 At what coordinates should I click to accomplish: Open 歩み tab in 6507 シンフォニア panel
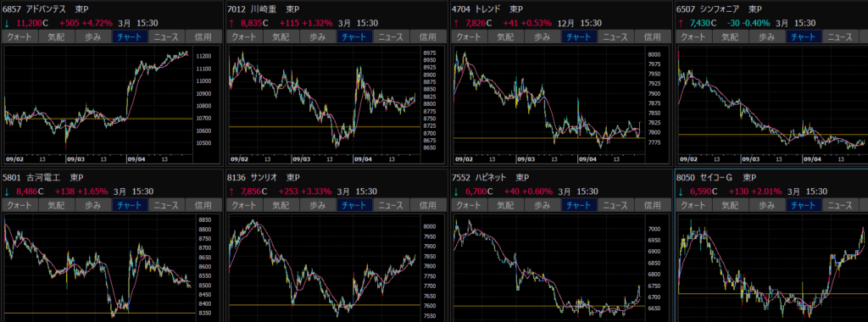(768, 37)
